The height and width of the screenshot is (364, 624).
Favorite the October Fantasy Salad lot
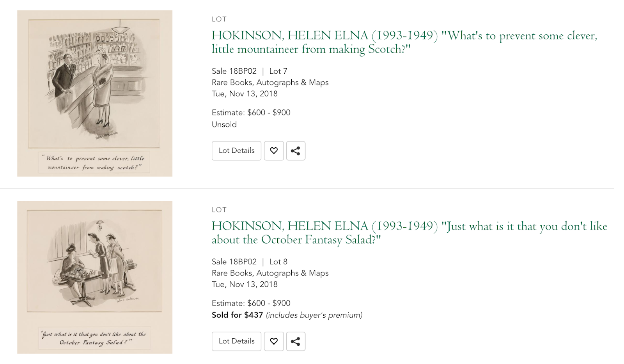coord(274,341)
